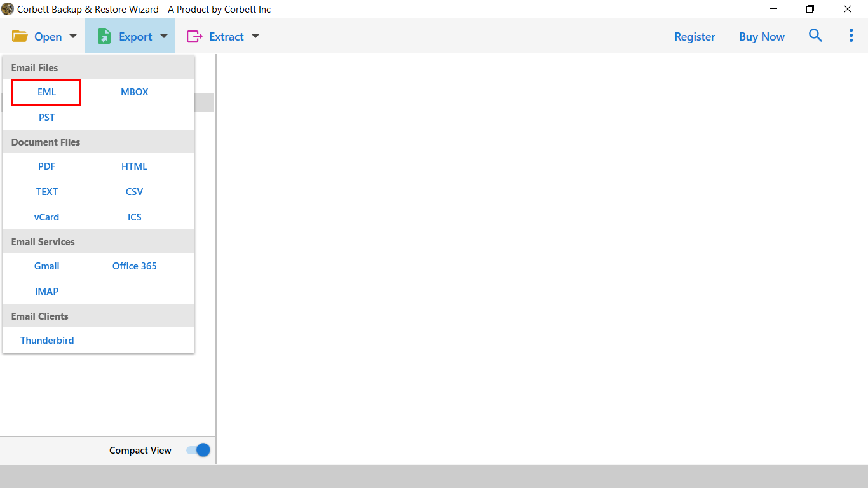Click the Document Files section header

[x=98, y=142]
